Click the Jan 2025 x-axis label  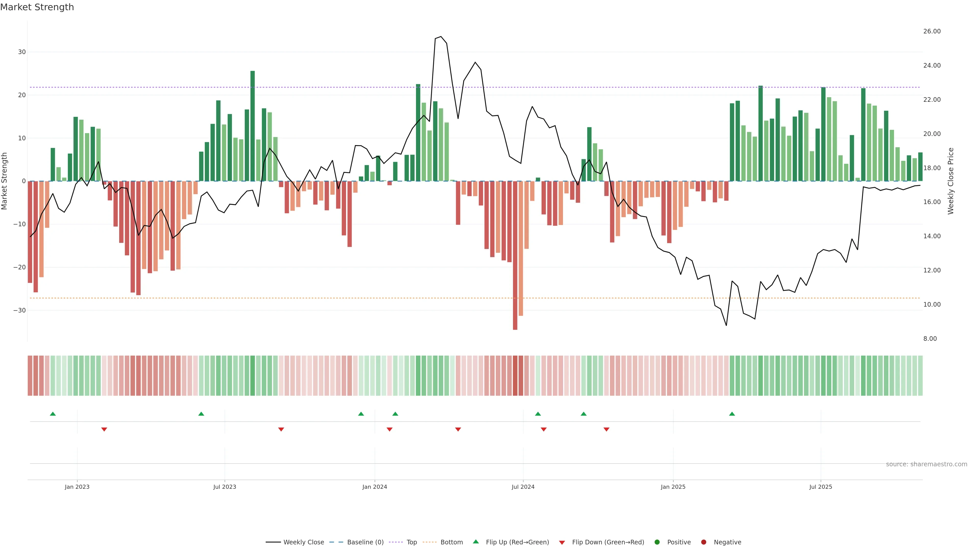coord(673,487)
